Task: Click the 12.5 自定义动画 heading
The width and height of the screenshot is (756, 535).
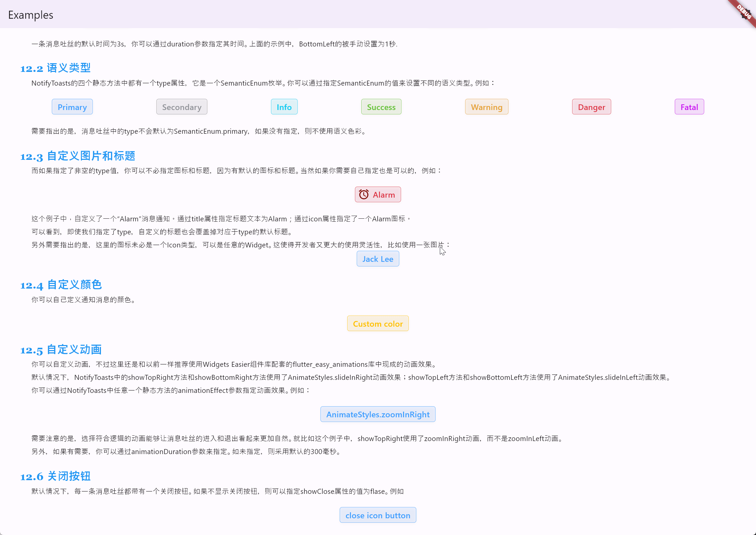Action: click(61, 349)
